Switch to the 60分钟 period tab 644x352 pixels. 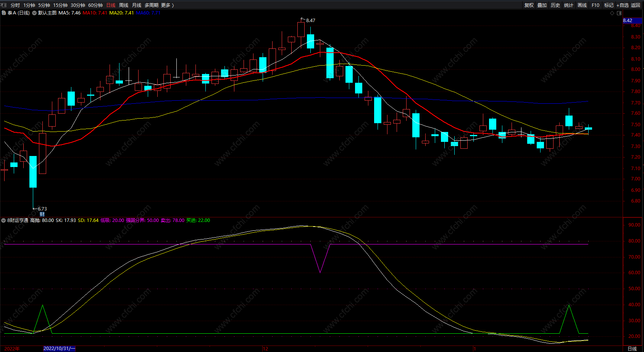tap(95, 5)
